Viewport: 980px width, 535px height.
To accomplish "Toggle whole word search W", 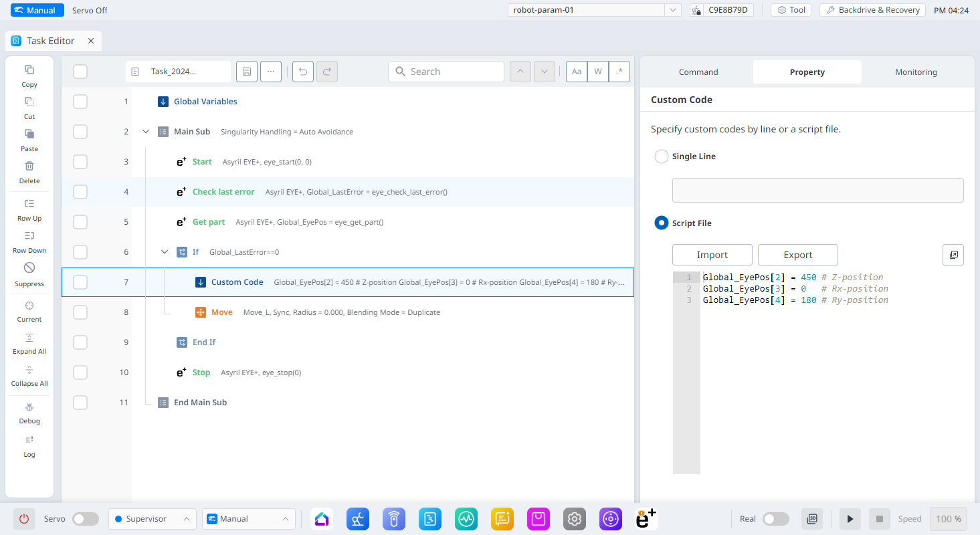I will point(598,72).
